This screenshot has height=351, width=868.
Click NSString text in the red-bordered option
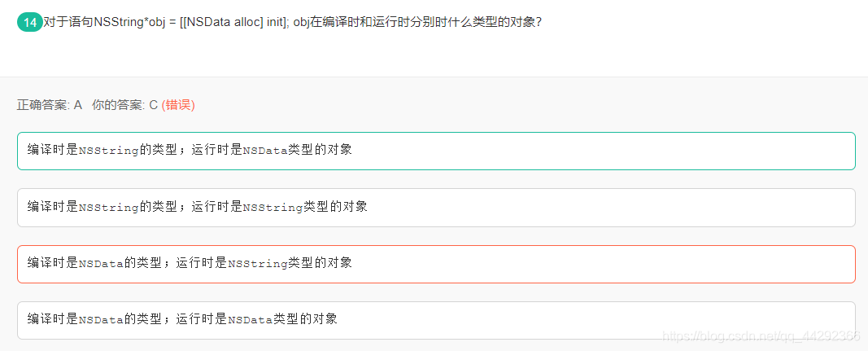click(x=258, y=264)
